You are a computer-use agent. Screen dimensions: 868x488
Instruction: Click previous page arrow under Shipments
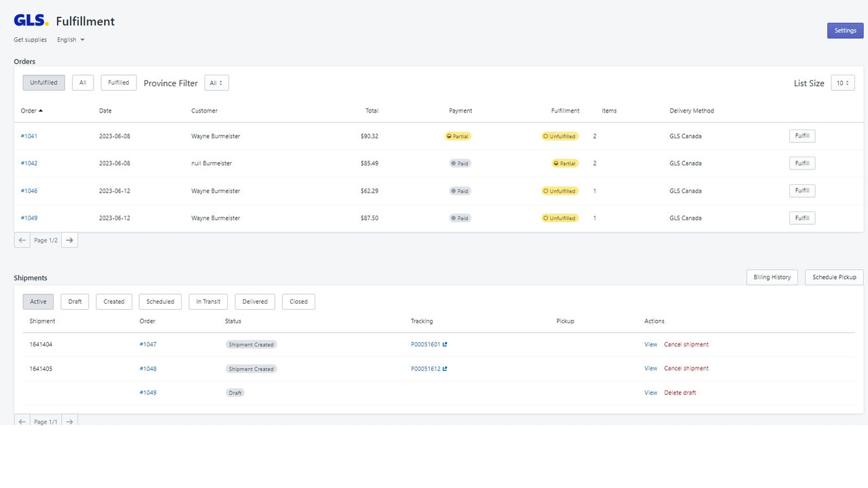(22, 421)
